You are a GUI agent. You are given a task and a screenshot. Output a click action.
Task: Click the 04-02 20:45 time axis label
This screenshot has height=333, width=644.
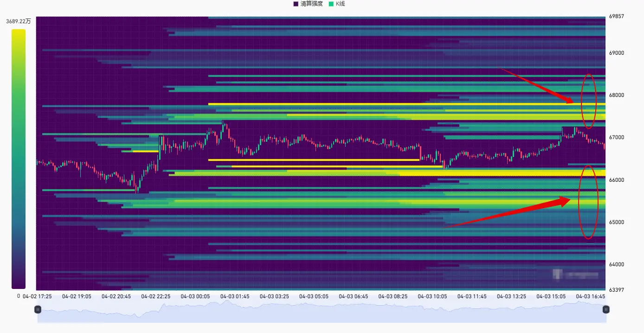pos(116,296)
